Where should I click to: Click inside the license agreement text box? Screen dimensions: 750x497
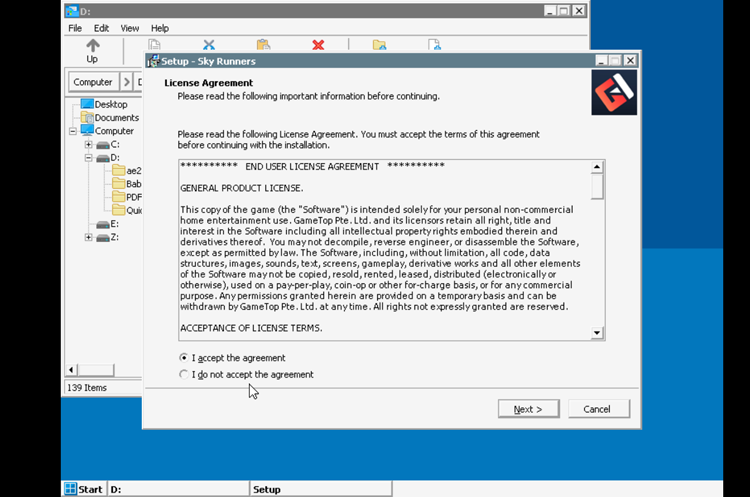point(385,250)
